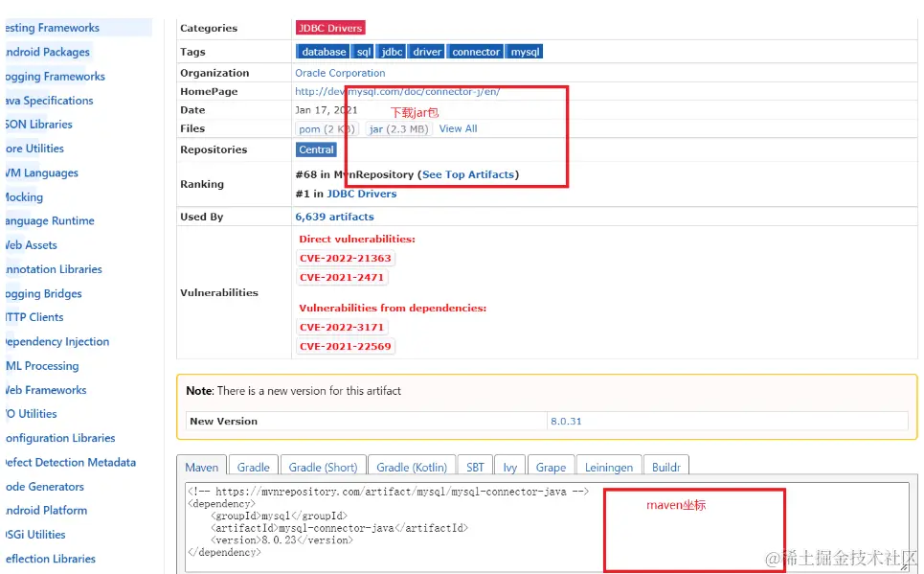Open JSON Libraries in sidebar
This screenshot has height=574, width=924.
pyautogui.click(x=38, y=125)
